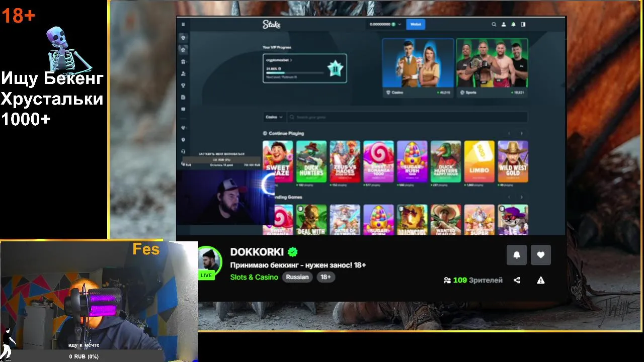Click the VIP progress bar

295,73
